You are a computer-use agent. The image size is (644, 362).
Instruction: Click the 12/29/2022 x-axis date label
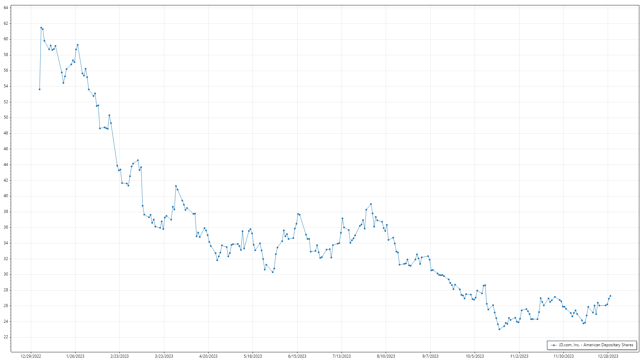tap(31, 356)
